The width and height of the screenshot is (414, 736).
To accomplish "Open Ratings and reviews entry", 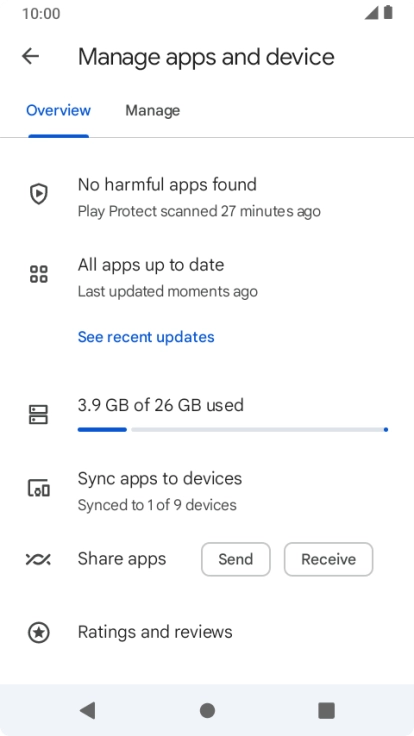I will [x=207, y=632].
